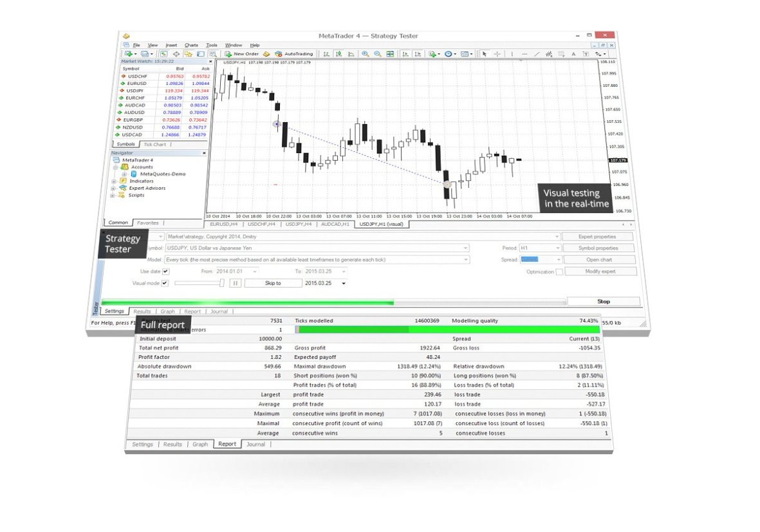This screenshot has width=760, height=532.
Task: Toggle the Data Window crosshair-circle icon
Action: (x=176, y=54)
